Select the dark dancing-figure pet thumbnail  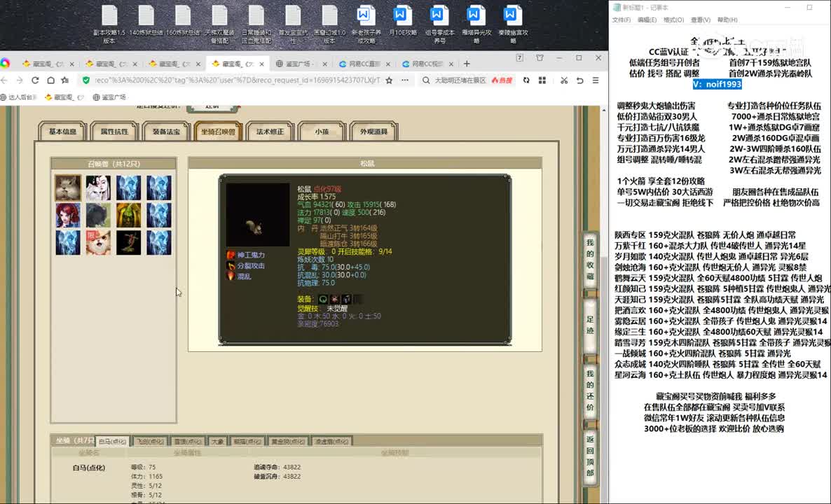point(129,242)
